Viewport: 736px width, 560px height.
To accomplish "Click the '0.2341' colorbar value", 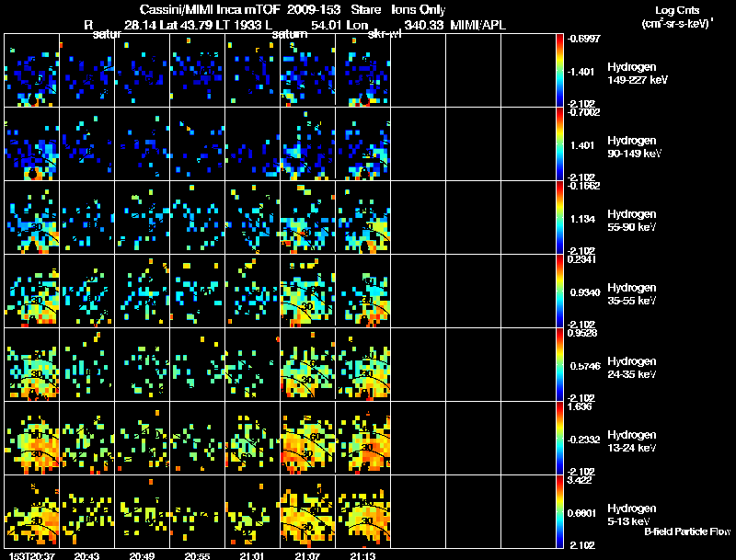I will point(583,259).
